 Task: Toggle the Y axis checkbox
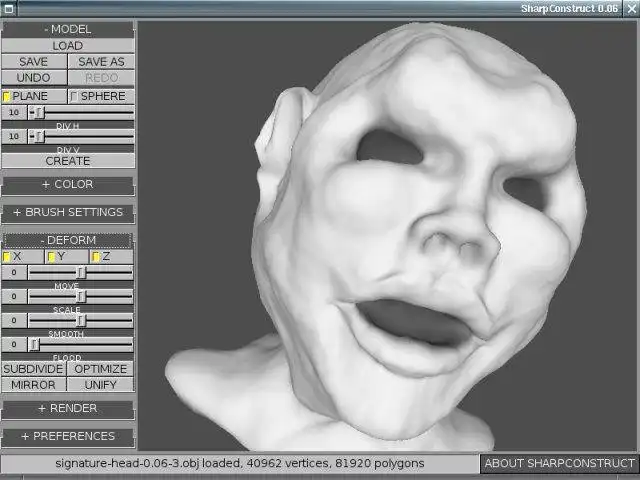click(67, 257)
